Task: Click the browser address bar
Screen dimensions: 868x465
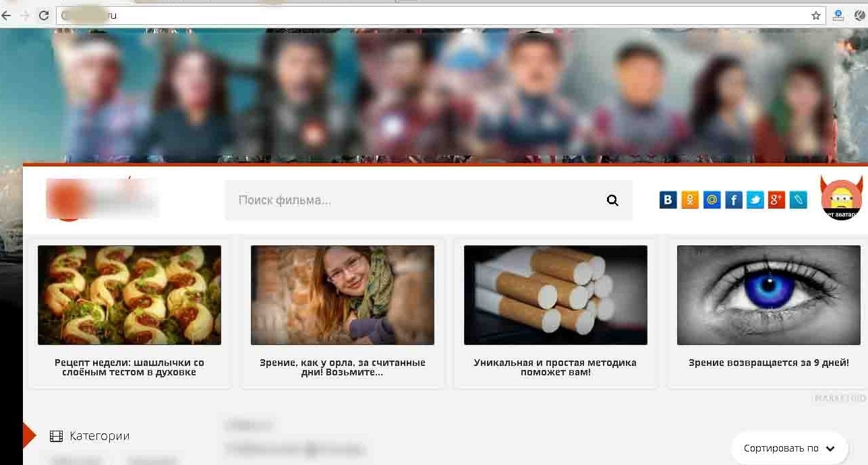Action: pos(432,15)
